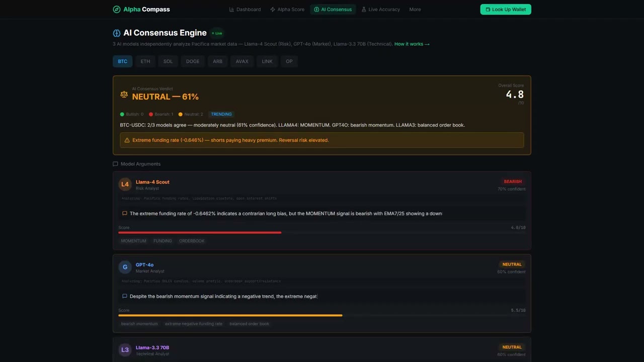Click the orange Neutral: 2 indicator
The width and height of the screenshot is (644, 362).
(x=191, y=114)
